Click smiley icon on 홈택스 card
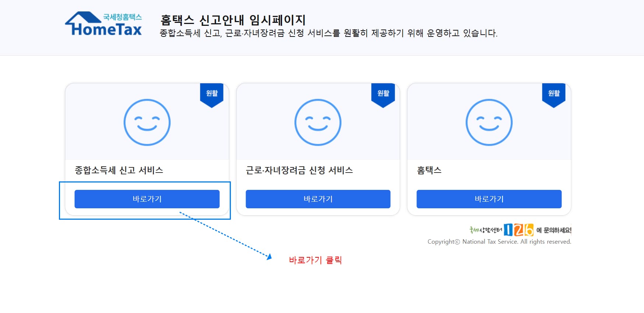 tap(489, 122)
